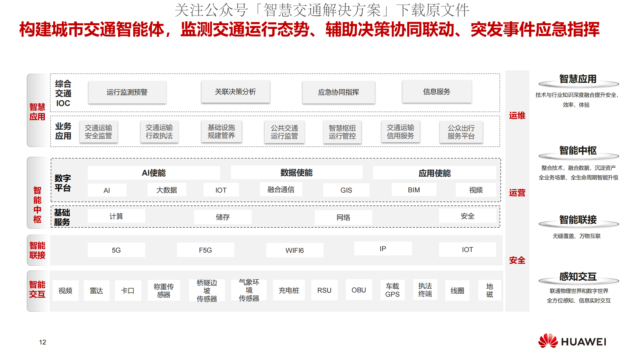Click the GIS cell
Screen dimensions: 644x362
pyautogui.click(x=346, y=190)
